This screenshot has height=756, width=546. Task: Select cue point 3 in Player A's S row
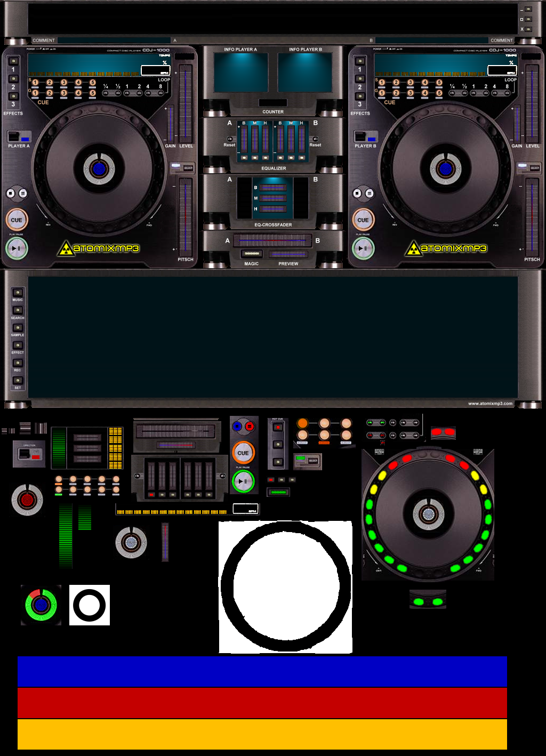[64, 83]
